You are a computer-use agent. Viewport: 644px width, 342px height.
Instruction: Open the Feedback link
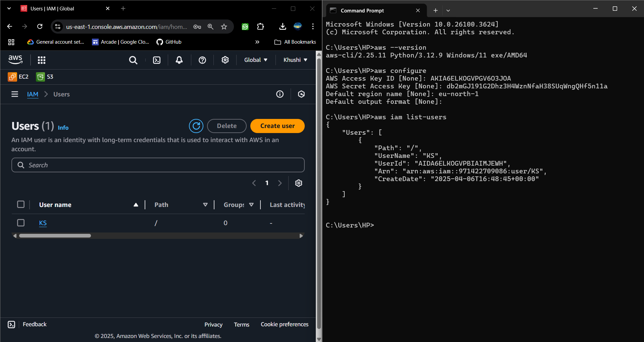35,324
